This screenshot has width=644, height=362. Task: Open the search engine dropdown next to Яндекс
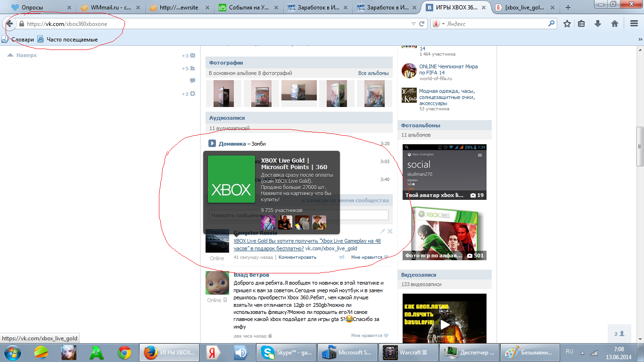(x=442, y=24)
